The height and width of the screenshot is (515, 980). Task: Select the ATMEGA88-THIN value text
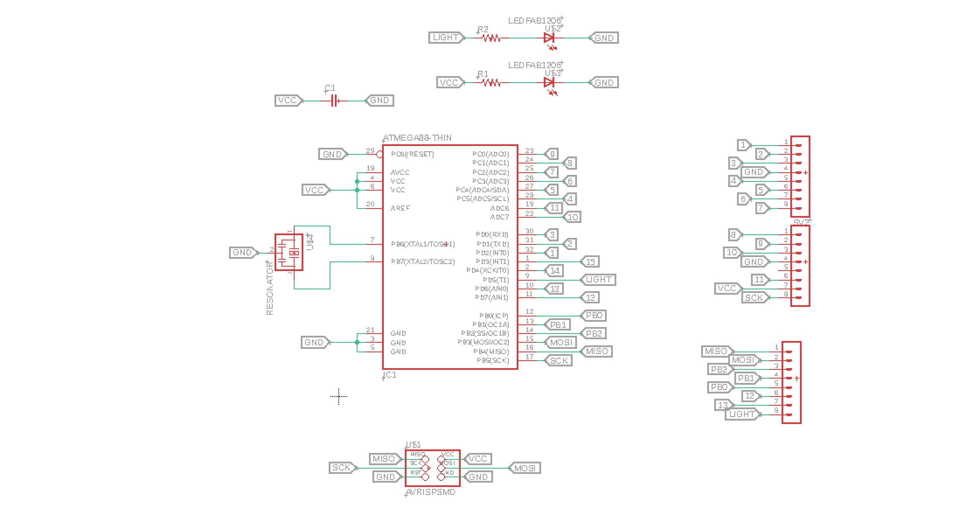click(417, 138)
